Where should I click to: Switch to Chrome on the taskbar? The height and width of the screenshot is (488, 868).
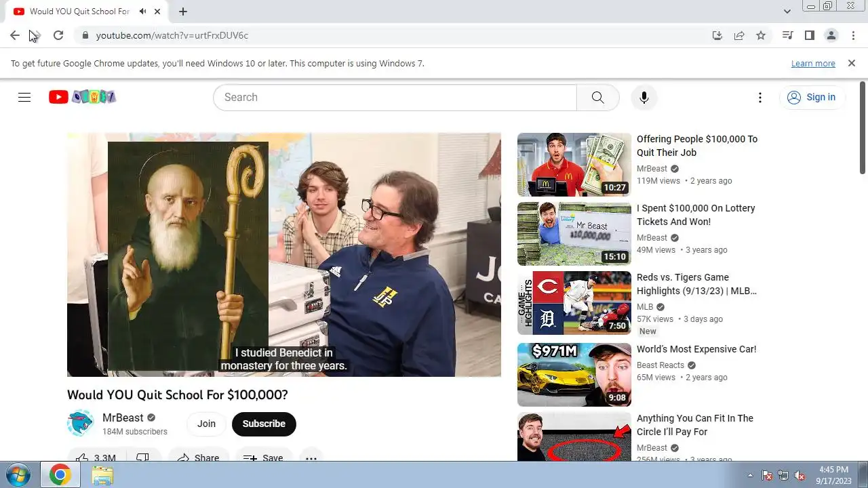[60, 475]
